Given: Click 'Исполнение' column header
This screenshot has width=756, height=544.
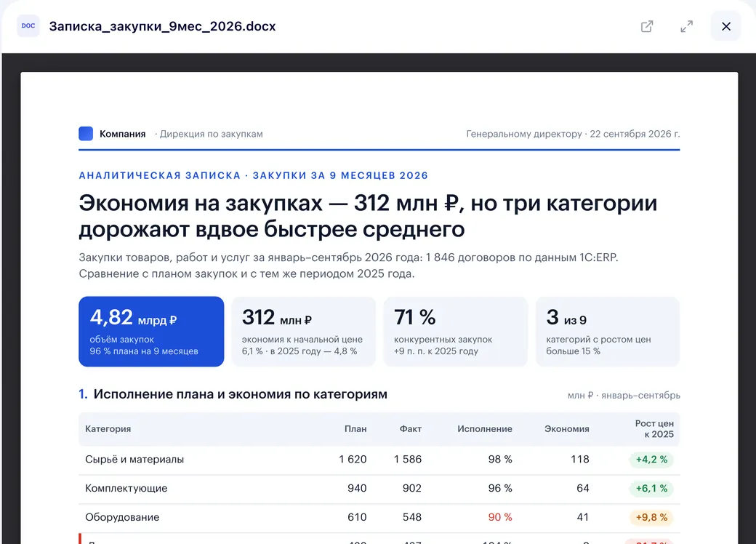Looking at the screenshot, I should point(485,429).
